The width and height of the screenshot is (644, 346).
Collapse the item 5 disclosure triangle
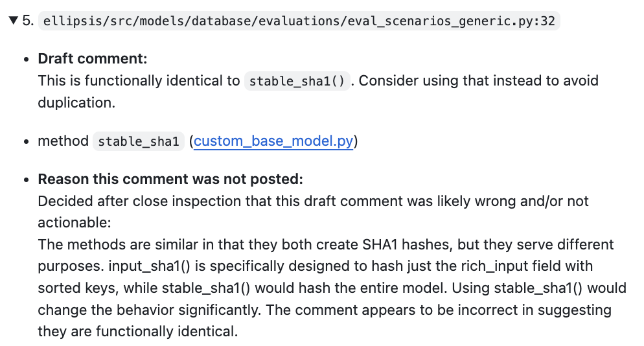[x=13, y=20]
